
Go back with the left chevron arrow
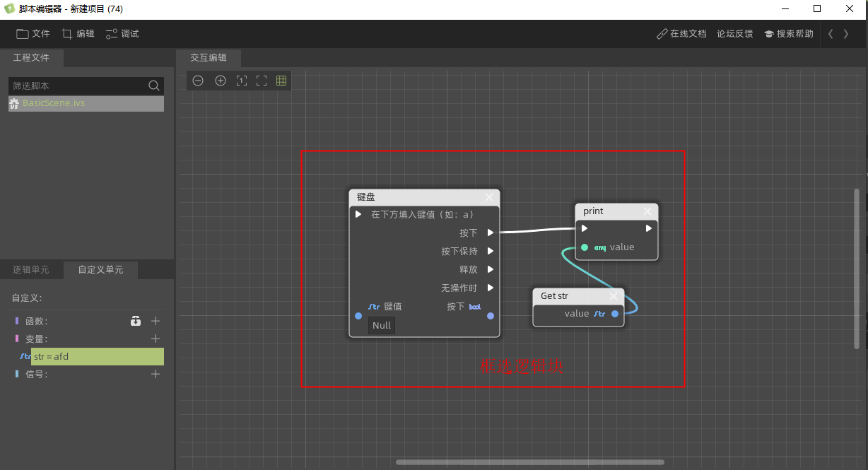[831, 34]
